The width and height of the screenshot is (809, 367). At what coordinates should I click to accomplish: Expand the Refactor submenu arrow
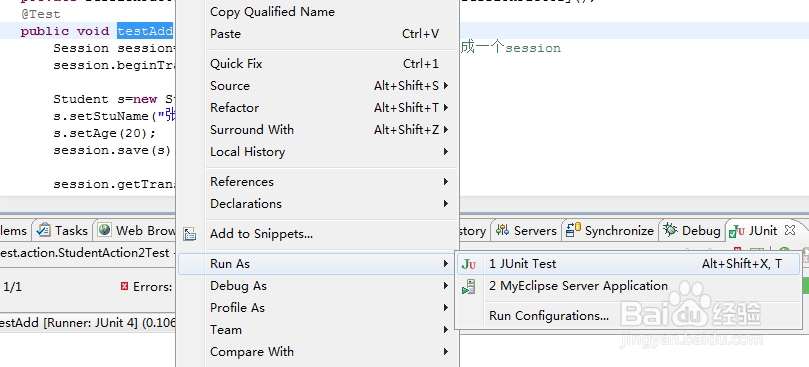(446, 108)
